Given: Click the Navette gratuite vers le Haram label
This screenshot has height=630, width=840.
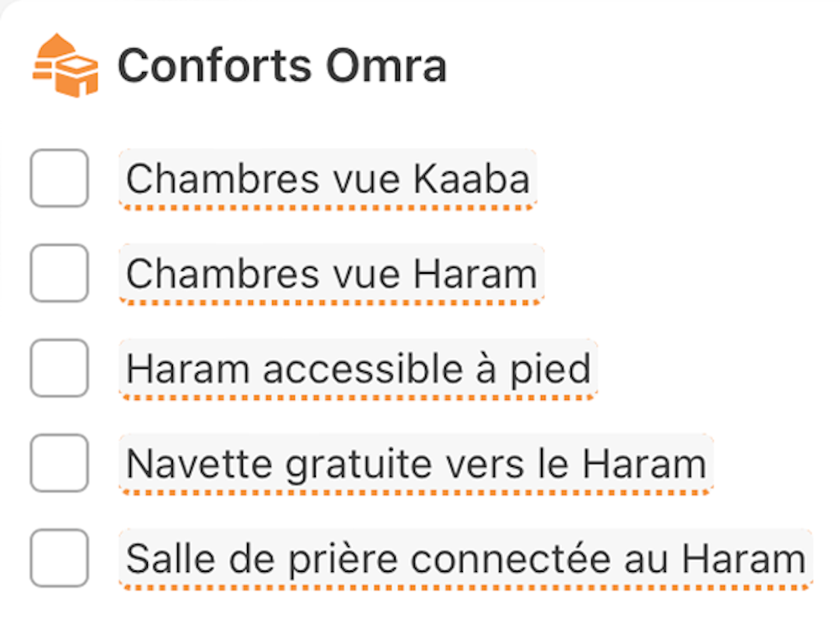Looking at the screenshot, I should pyautogui.click(x=416, y=464).
